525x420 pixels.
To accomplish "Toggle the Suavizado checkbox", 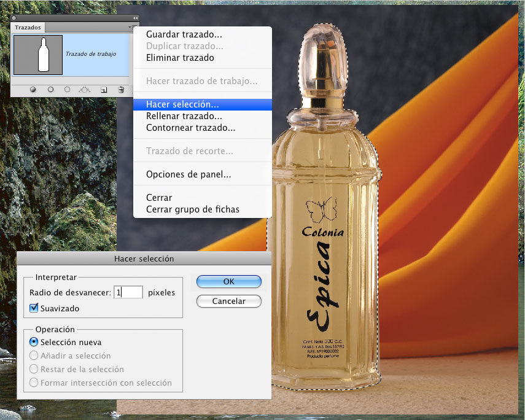I will [34, 308].
